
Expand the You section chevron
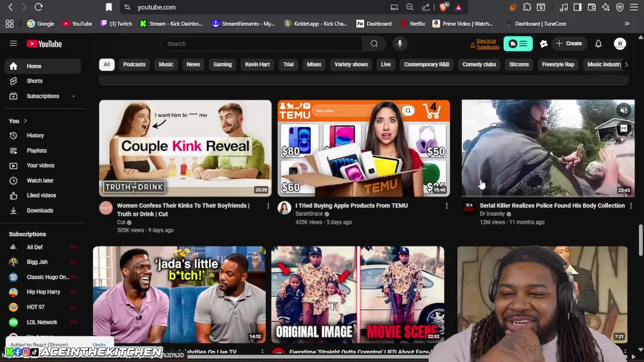coord(25,121)
